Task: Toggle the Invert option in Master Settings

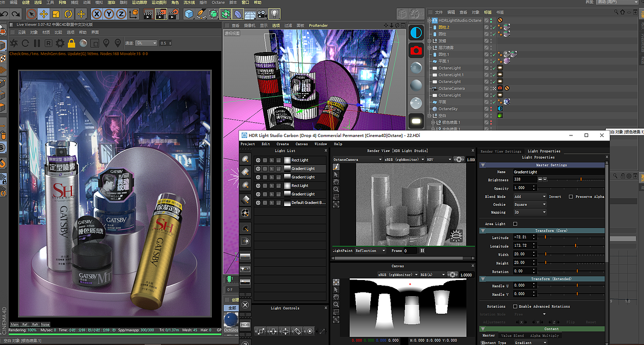Action: coord(555,196)
